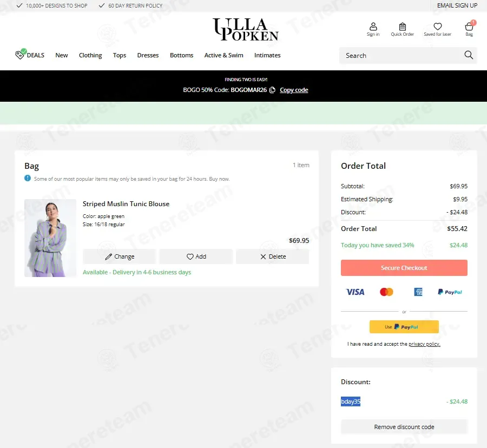Image resolution: width=487 pixels, height=448 pixels.
Task: Click the Order Total $55.42 amount
Action: tap(457, 229)
